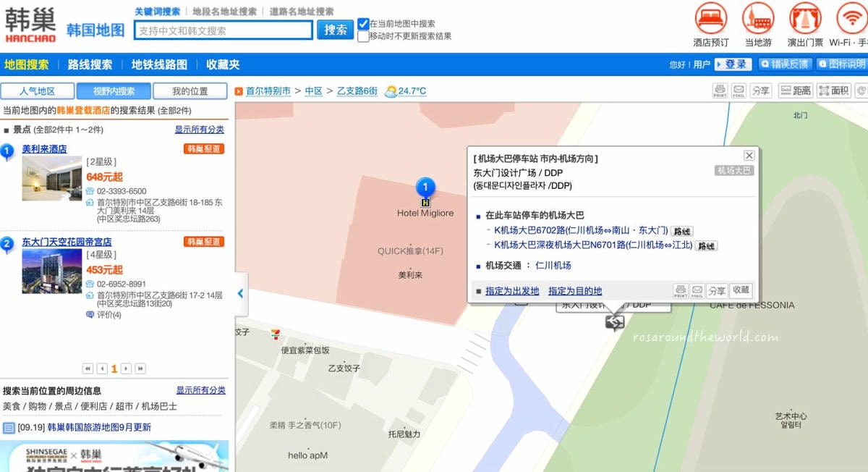
Task: Click the search keyword input field
Action: (x=224, y=30)
